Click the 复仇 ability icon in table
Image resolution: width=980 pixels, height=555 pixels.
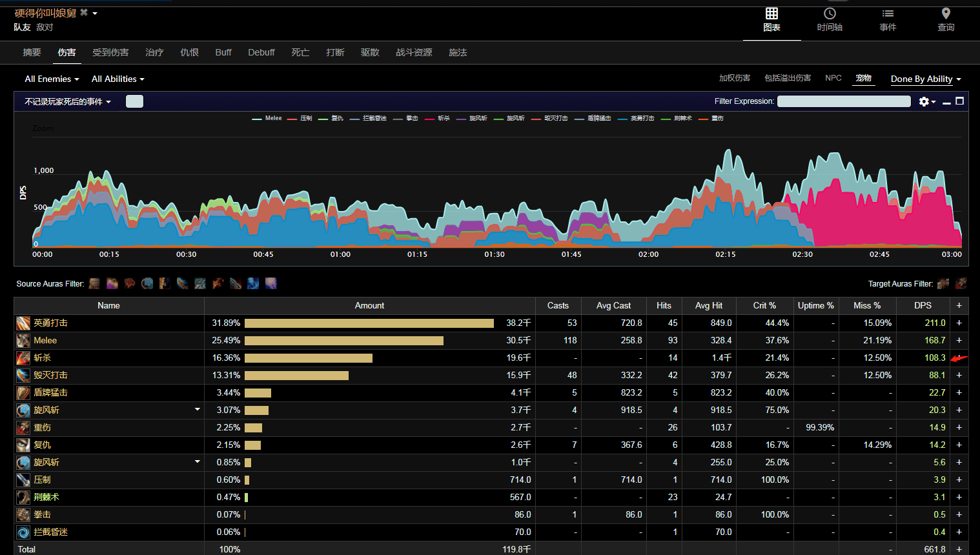coord(23,445)
